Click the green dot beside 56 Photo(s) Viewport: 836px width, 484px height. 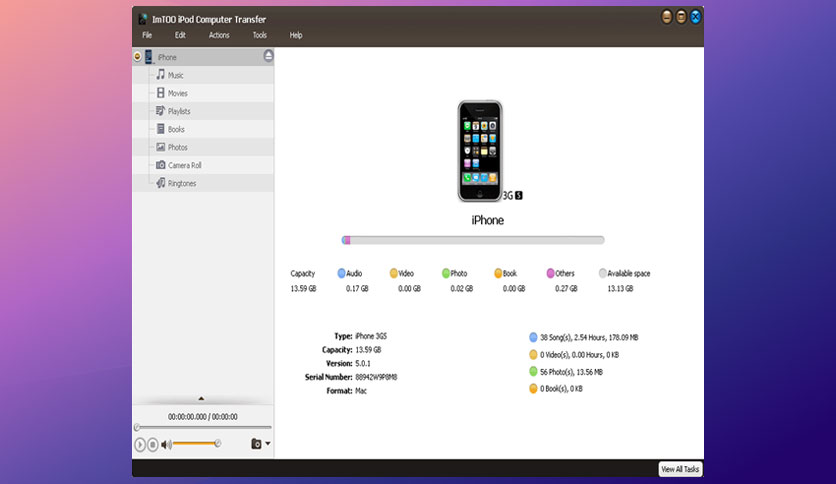point(533,372)
